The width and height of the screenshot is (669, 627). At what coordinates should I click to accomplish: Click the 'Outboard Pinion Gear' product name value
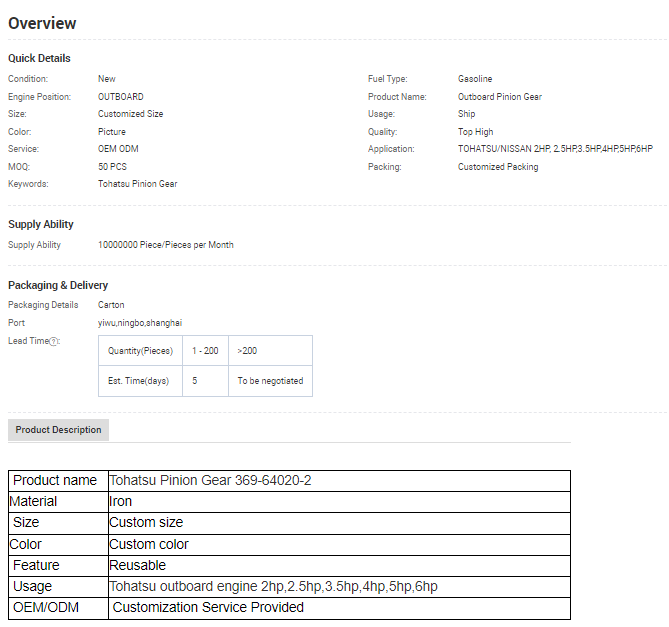[500, 97]
